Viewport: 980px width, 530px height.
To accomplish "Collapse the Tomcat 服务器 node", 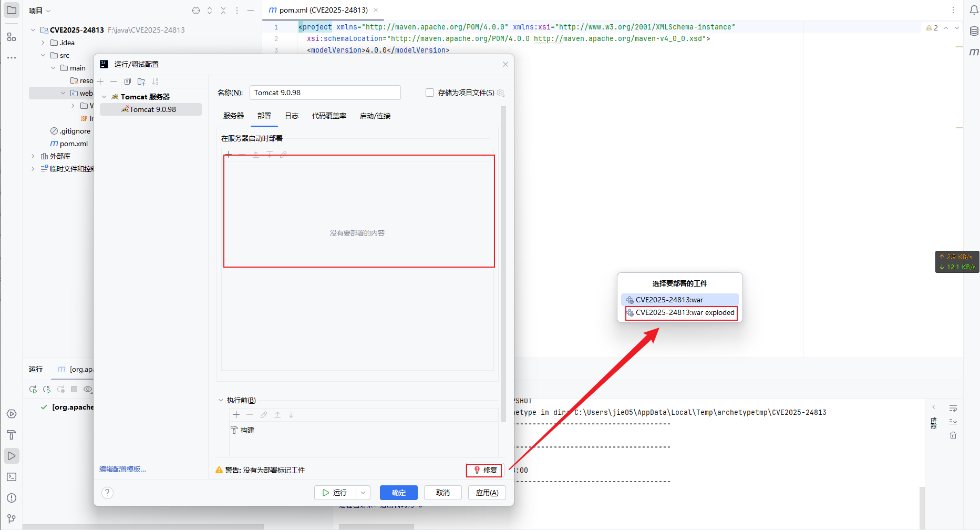I will click(104, 97).
